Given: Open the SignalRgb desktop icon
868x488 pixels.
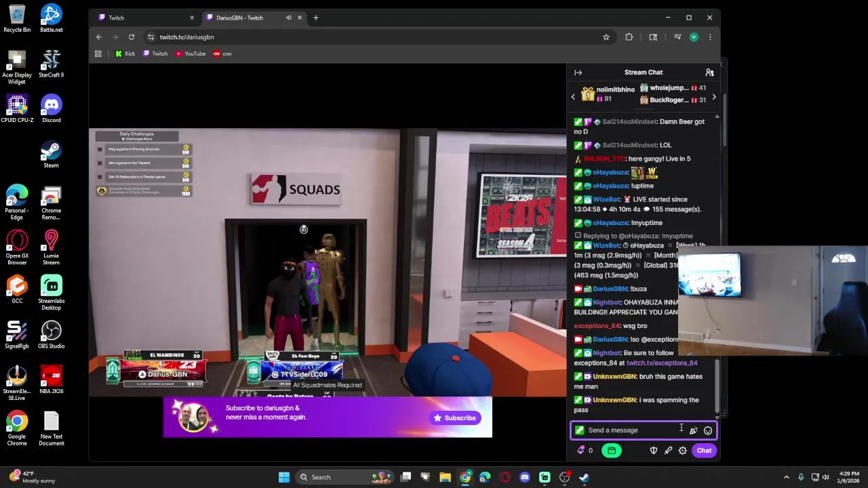Looking at the screenshot, I should tap(17, 334).
